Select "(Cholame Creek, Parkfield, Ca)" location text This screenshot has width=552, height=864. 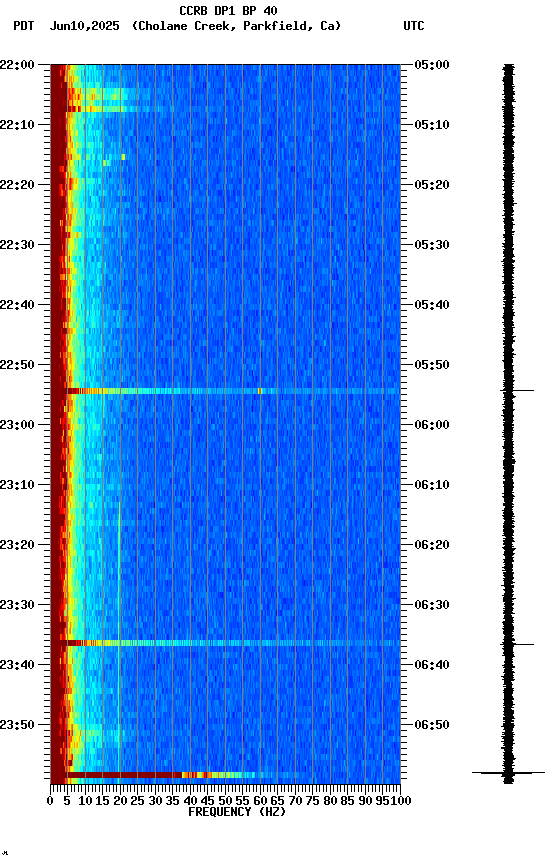click(236, 26)
